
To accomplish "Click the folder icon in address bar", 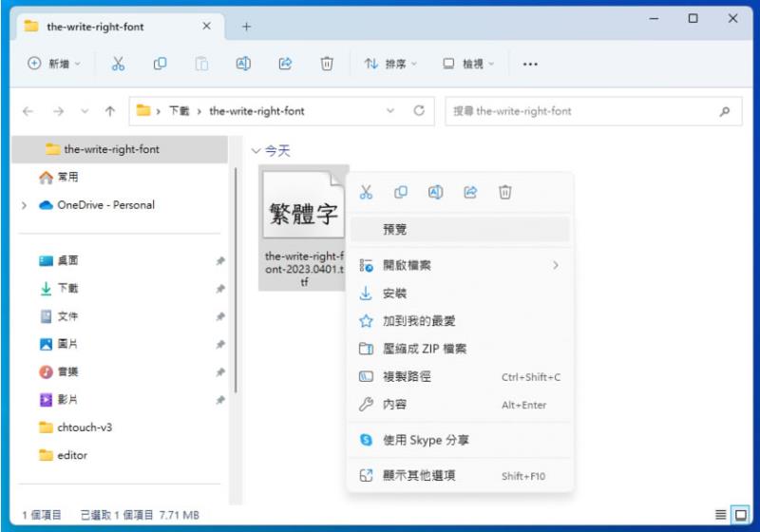I will [143, 111].
